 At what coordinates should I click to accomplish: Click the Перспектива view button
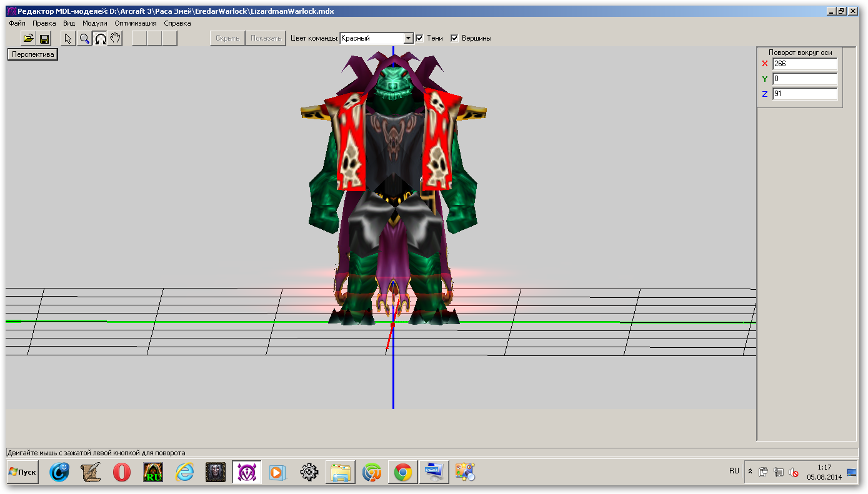click(x=33, y=54)
